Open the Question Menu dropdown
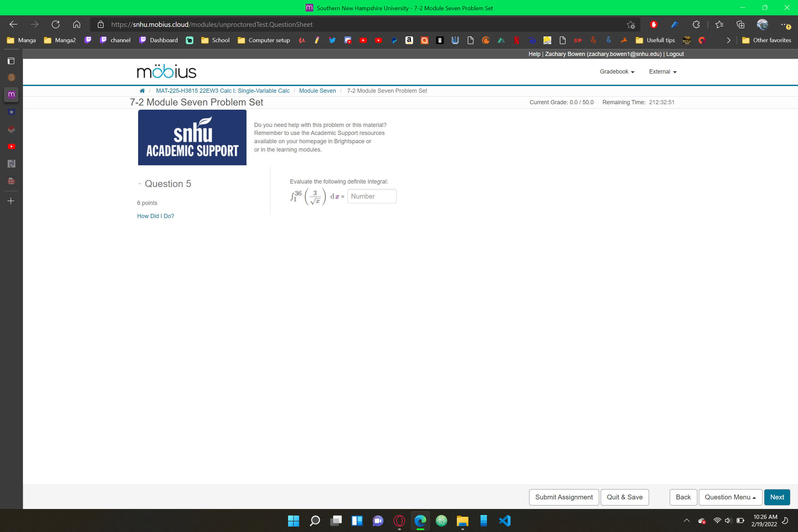The width and height of the screenshot is (798, 532). click(730, 497)
